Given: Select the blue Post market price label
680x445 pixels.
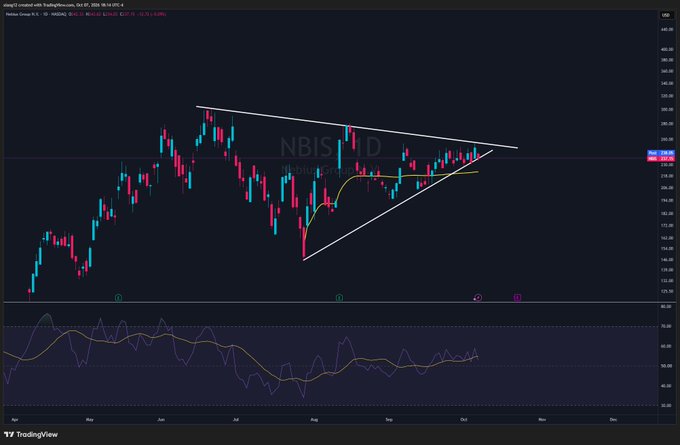Looking at the screenshot, I should pos(661,153).
